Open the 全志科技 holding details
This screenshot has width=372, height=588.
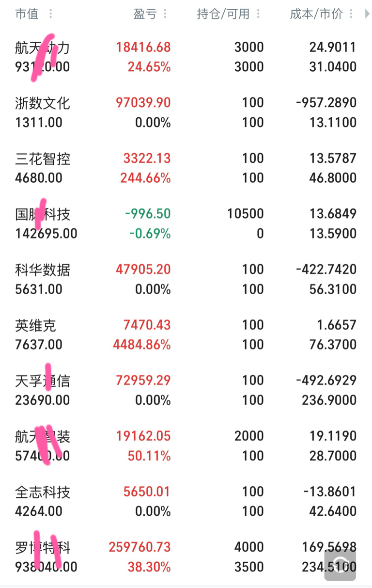point(186,502)
